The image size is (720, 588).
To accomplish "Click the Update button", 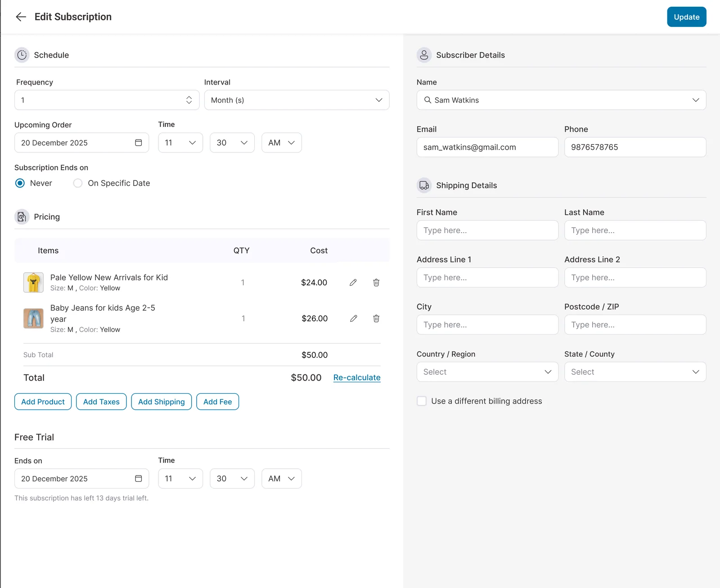I will [687, 17].
